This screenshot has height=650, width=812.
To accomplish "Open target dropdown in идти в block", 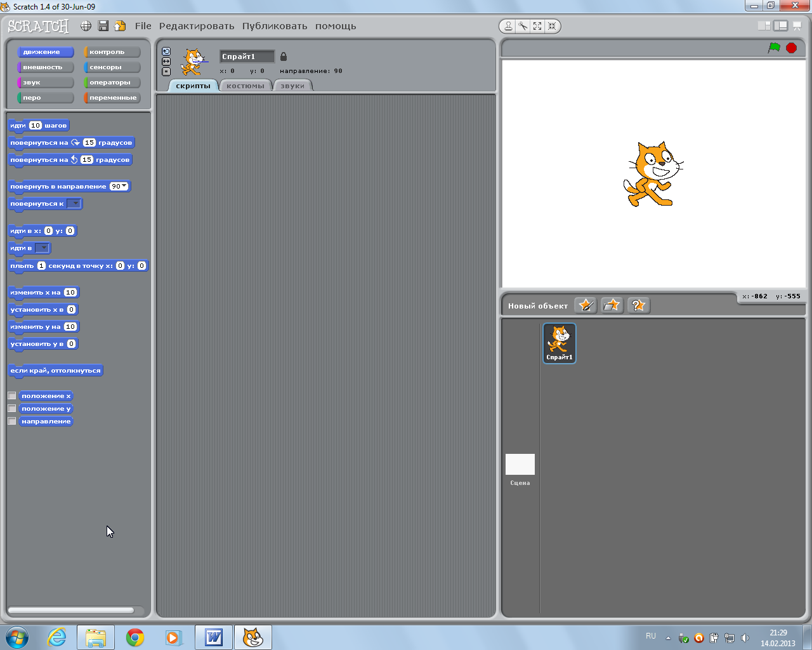I will point(42,248).
